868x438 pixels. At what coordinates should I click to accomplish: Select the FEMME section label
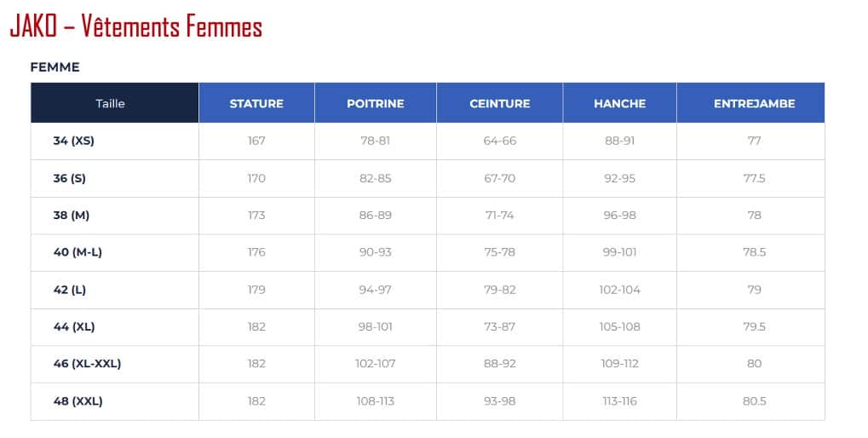tap(55, 67)
